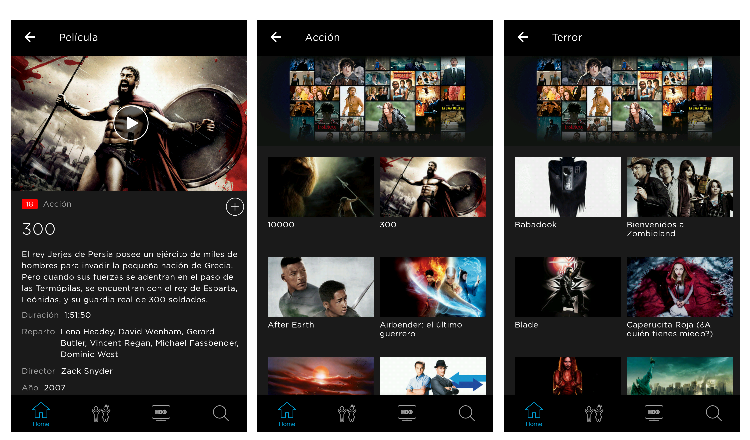Open Airbender: el último guerrero thumbnail

pos(432,287)
